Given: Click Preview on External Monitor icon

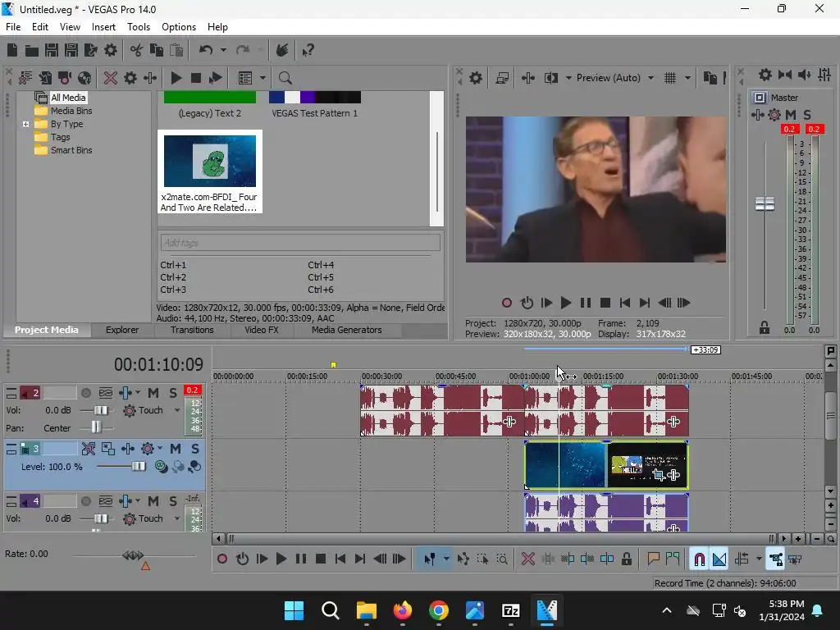Looking at the screenshot, I should [502, 78].
